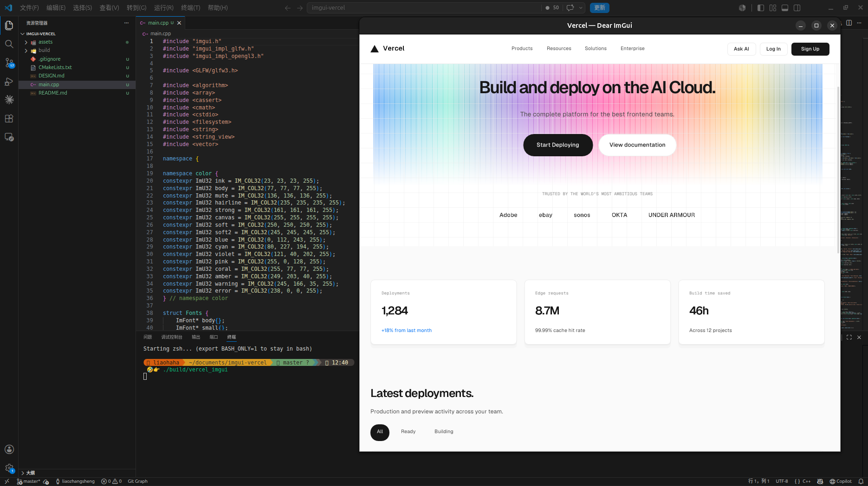Viewport: 868px width, 486px height.
Task: Open the Remote Explorer view in the activity bar
Action: coord(9,137)
